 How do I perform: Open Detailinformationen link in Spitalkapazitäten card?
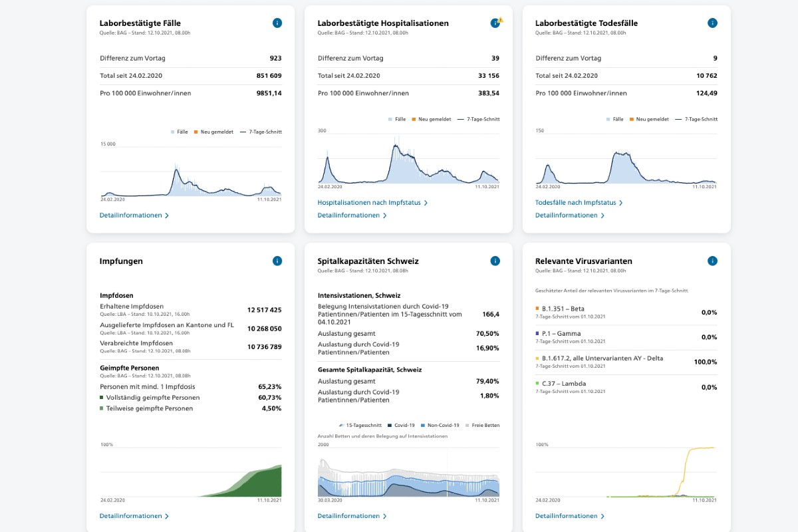point(352,516)
